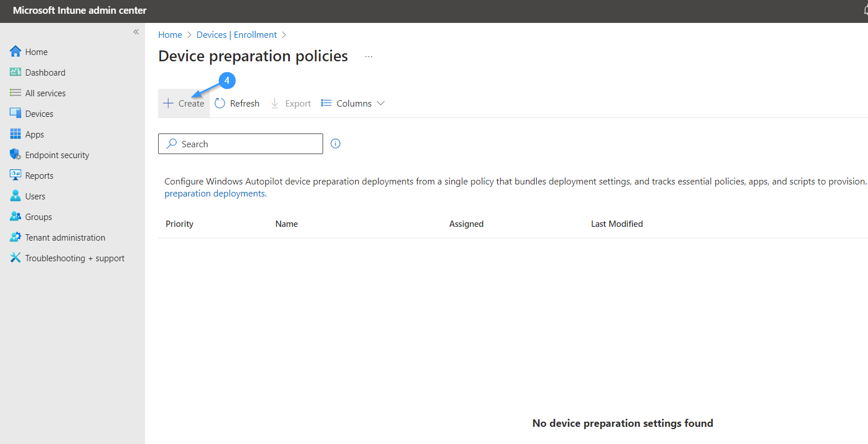Click the info icon beside Search
Image resolution: width=868 pixels, height=444 pixels.
pos(336,144)
